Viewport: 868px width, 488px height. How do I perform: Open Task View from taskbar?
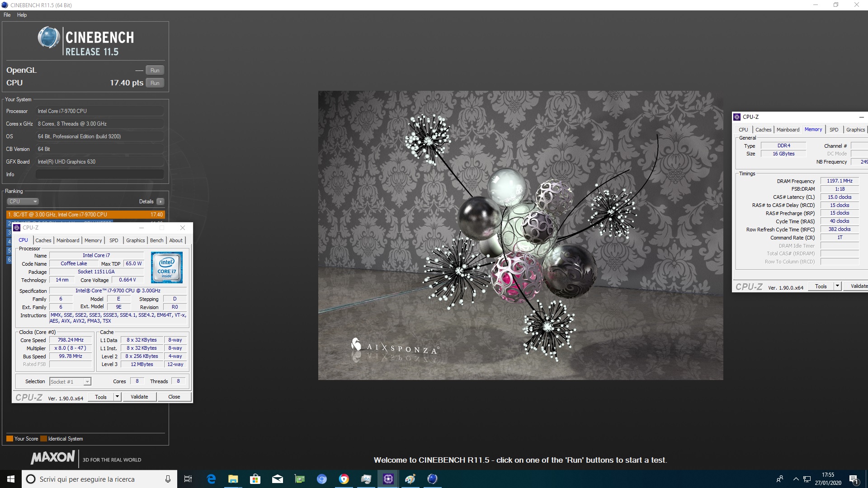point(188,479)
